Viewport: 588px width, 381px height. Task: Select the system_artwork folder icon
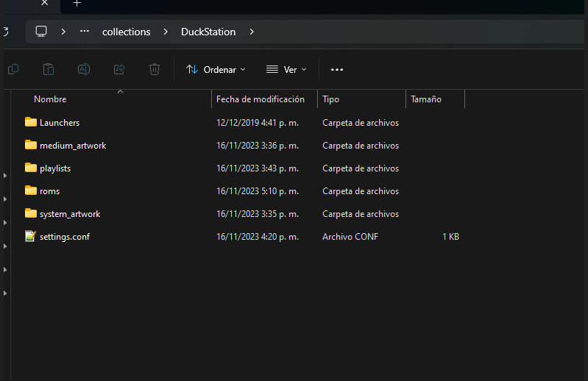(31, 213)
